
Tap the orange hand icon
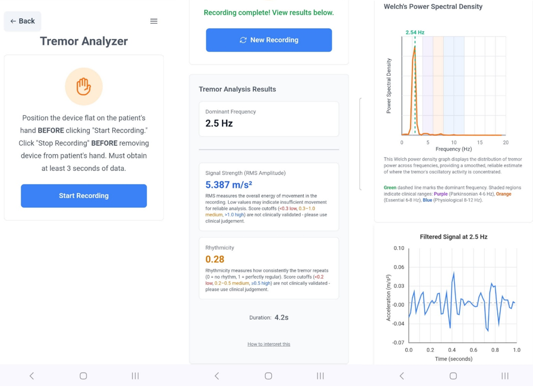[x=84, y=87]
